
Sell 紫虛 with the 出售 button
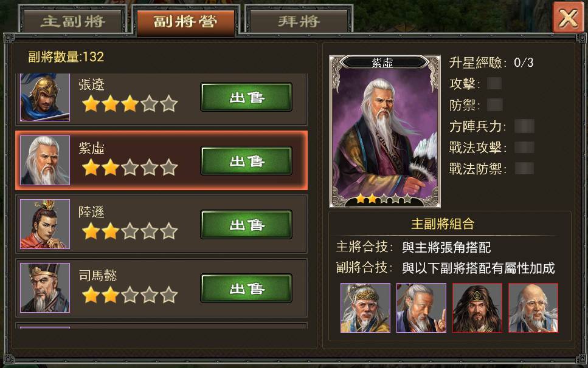[246, 161]
